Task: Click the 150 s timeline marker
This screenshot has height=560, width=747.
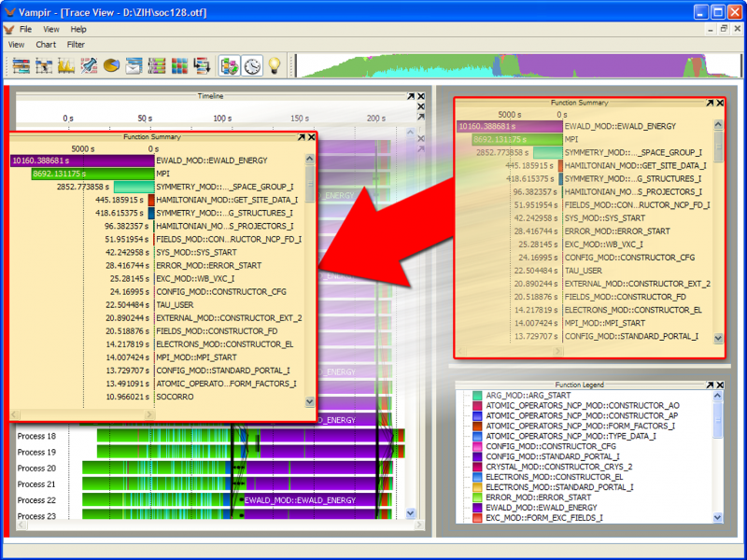Action: click(x=300, y=119)
